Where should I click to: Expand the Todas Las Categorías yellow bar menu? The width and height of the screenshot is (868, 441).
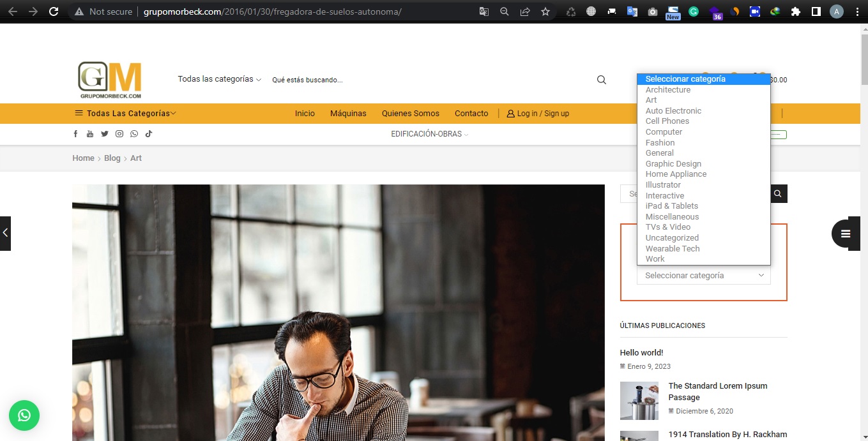125,114
